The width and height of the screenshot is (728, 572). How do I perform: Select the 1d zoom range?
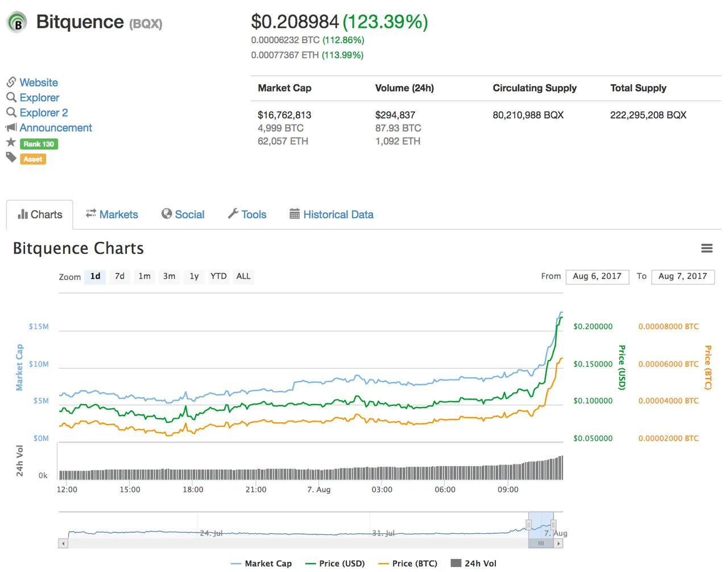(96, 277)
